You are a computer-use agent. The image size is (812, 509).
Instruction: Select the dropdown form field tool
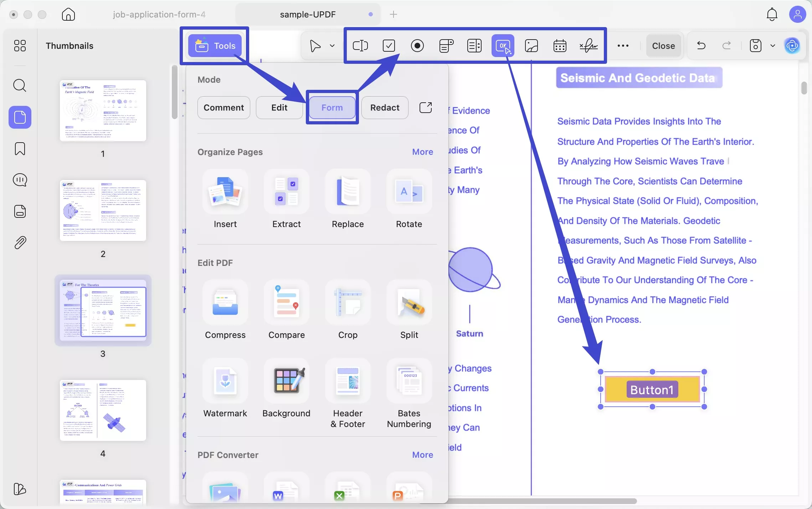point(446,46)
